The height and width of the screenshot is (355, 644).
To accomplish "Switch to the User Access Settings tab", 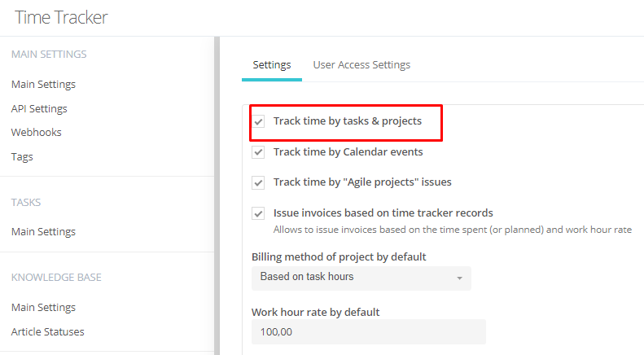I will (361, 65).
